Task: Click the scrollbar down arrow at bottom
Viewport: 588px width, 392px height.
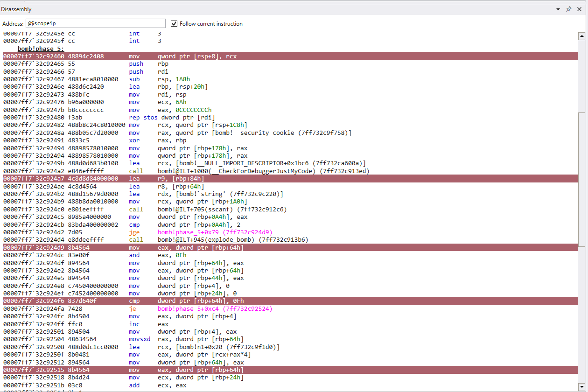Action: [581, 387]
